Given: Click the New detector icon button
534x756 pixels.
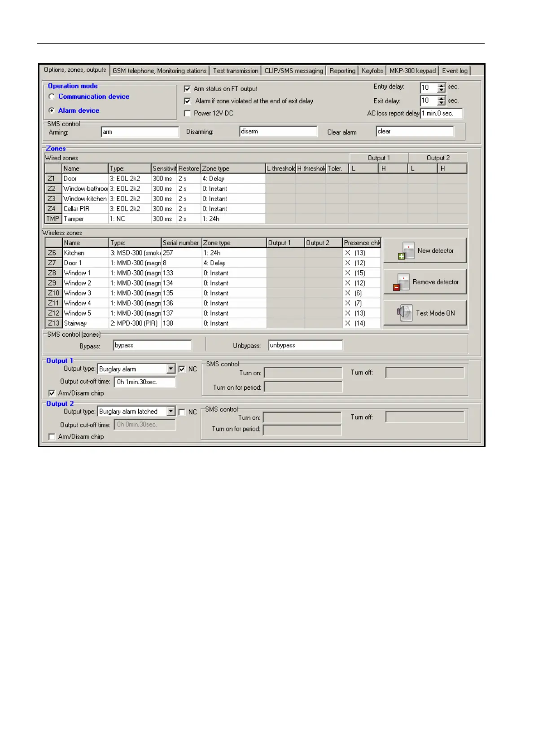Looking at the screenshot, I should point(425,251).
